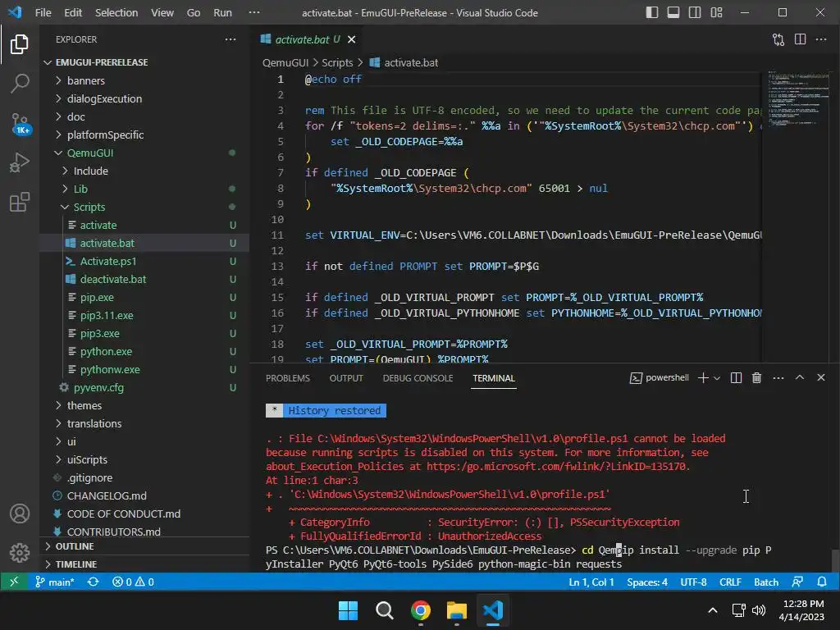Open the Extensions view
The image size is (840, 630).
click(20, 202)
